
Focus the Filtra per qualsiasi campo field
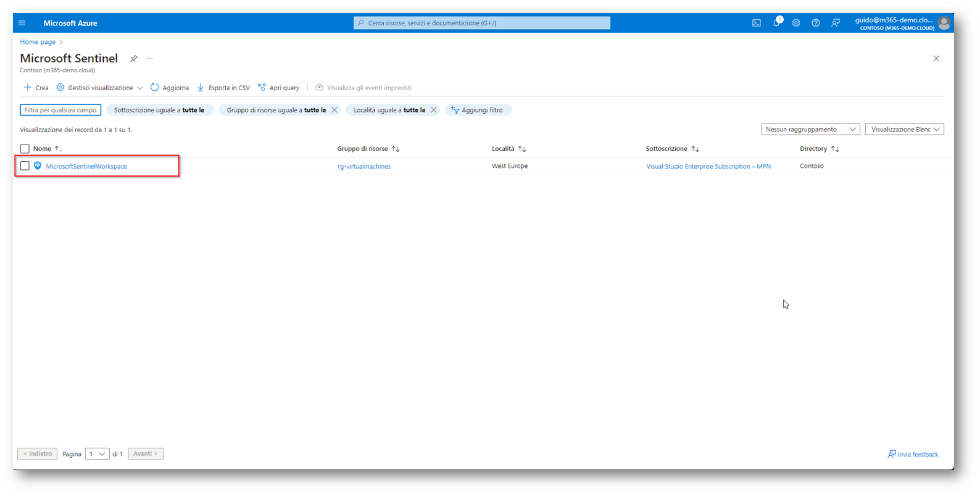[x=60, y=110]
